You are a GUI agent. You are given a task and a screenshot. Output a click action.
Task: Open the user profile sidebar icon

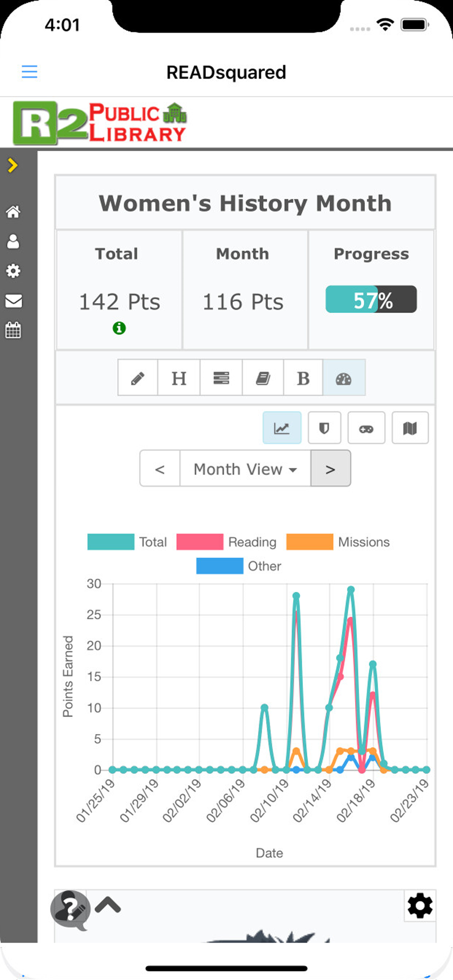pos(13,242)
